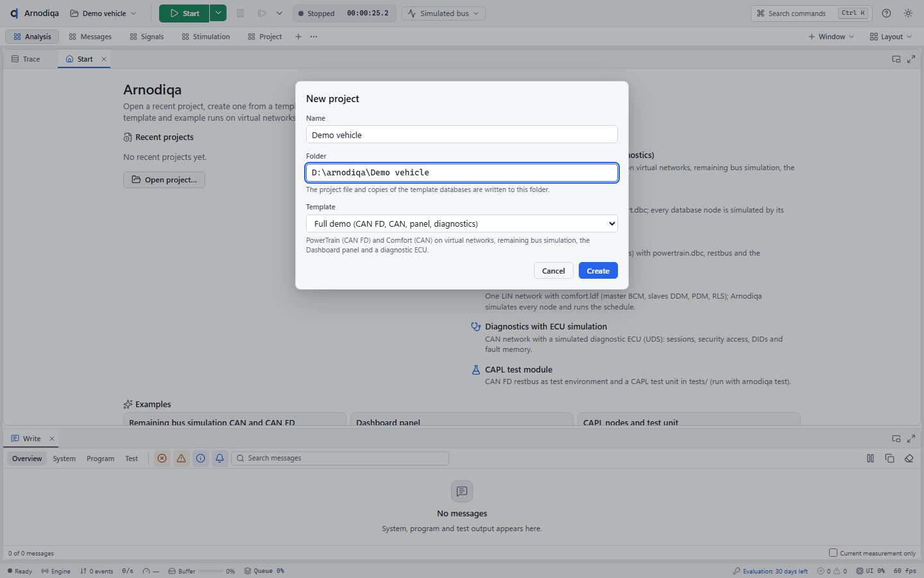Open the workspace tabs overflow menu
Viewport: 924px width, 578px height.
[x=313, y=37]
